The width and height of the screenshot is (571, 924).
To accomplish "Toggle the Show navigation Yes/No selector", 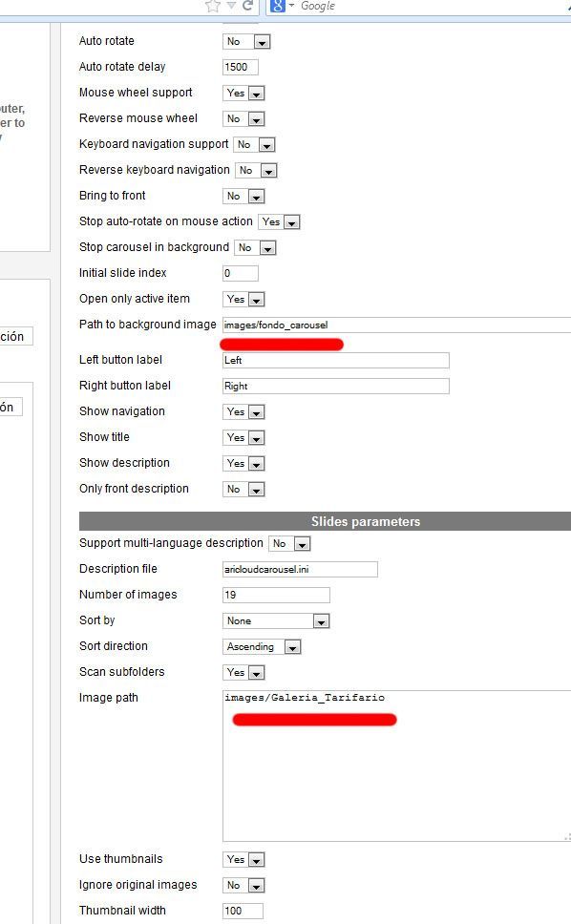I will pos(243,412).
